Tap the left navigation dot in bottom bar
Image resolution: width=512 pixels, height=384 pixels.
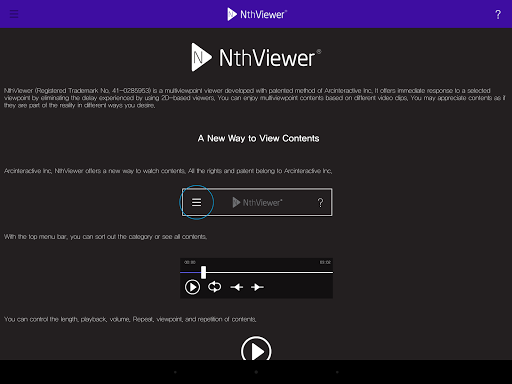(175, 372)
